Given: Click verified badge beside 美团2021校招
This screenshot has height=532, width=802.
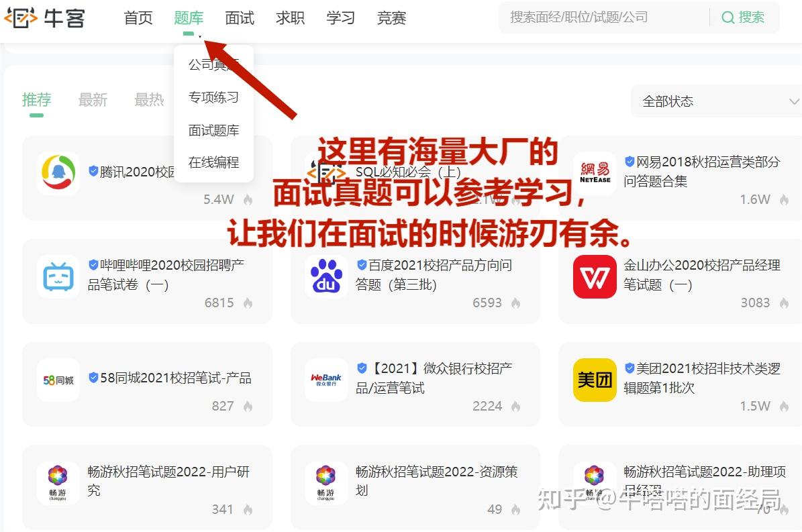Looking at the screenshot, I should tap(630, 368).
